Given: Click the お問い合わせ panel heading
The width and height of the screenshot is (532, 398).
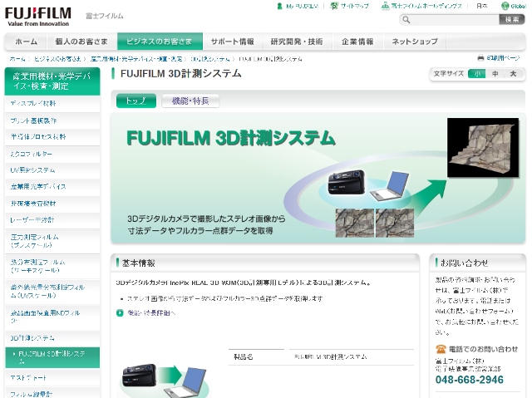Looking at the screenshot, I should click(x=464, y=263).
